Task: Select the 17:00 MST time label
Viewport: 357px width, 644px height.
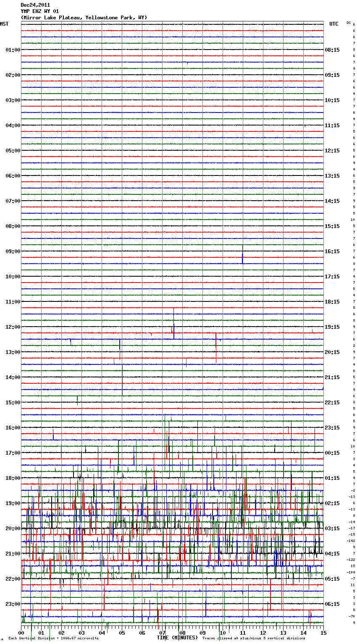Action: (13, 453)
